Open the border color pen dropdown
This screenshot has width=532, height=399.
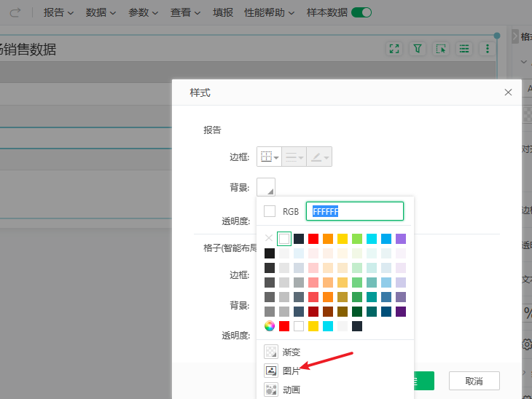(319, 157)
